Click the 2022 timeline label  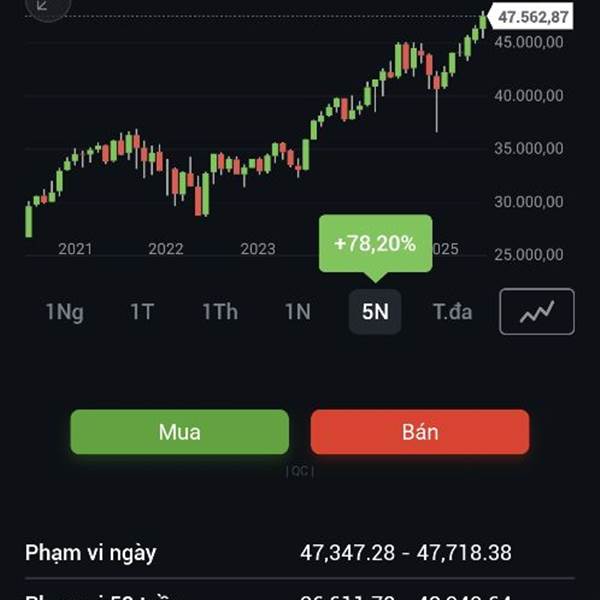[166, 249]
